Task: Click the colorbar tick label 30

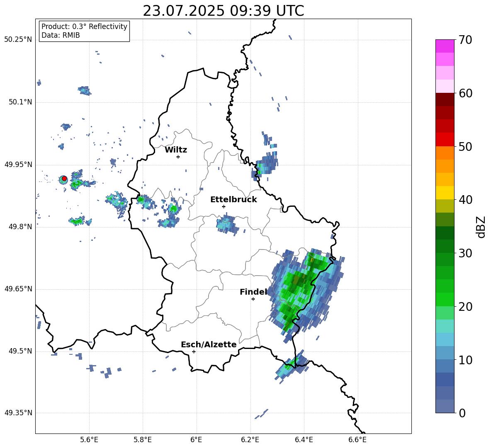Action: click(x=465, y=253)
